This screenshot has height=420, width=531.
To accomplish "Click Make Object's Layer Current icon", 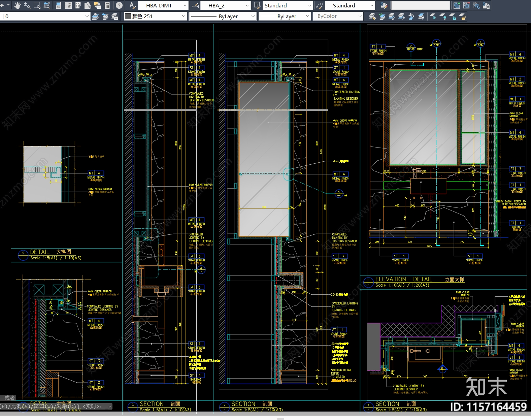I will pyautogui.click(x=95, y=16).
